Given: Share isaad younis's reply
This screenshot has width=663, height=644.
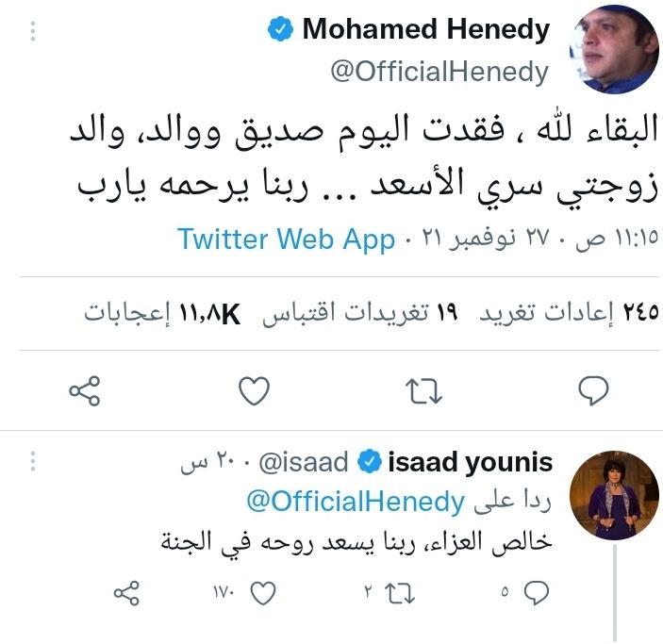Looking at the screenshot, I should 126,591.
